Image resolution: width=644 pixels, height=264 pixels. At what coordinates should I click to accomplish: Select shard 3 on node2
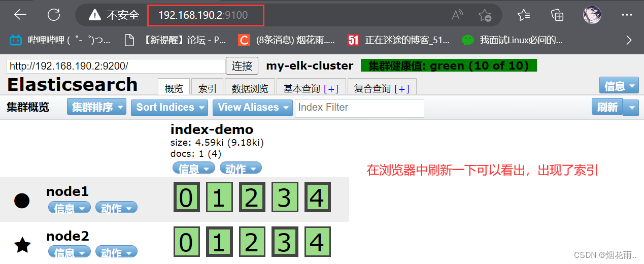(285, 242)
